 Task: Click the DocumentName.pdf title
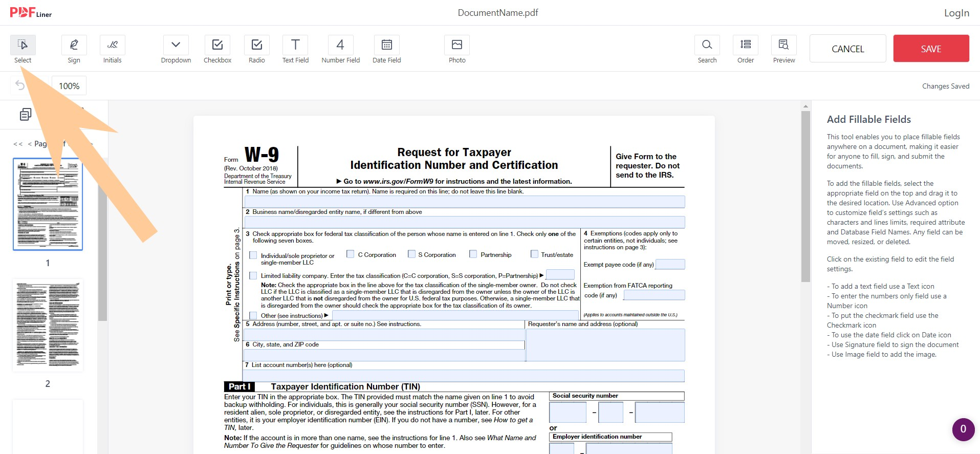click(x=497, y=13)
